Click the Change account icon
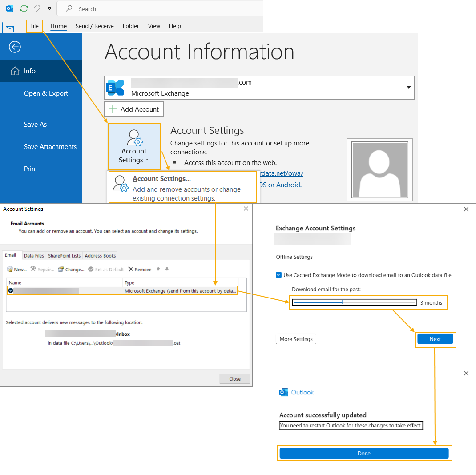Image resolution: width=476 pixels, height=475 pixels. (61, 270)
